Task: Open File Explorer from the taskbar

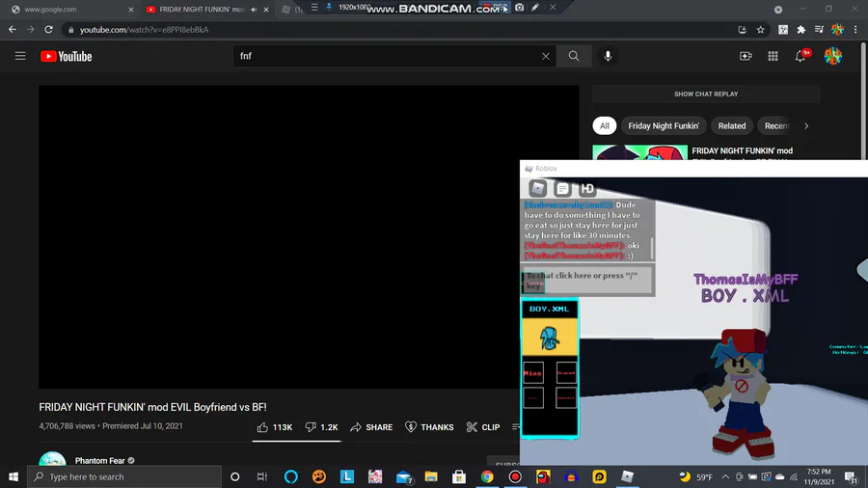Action: (431, 476)
